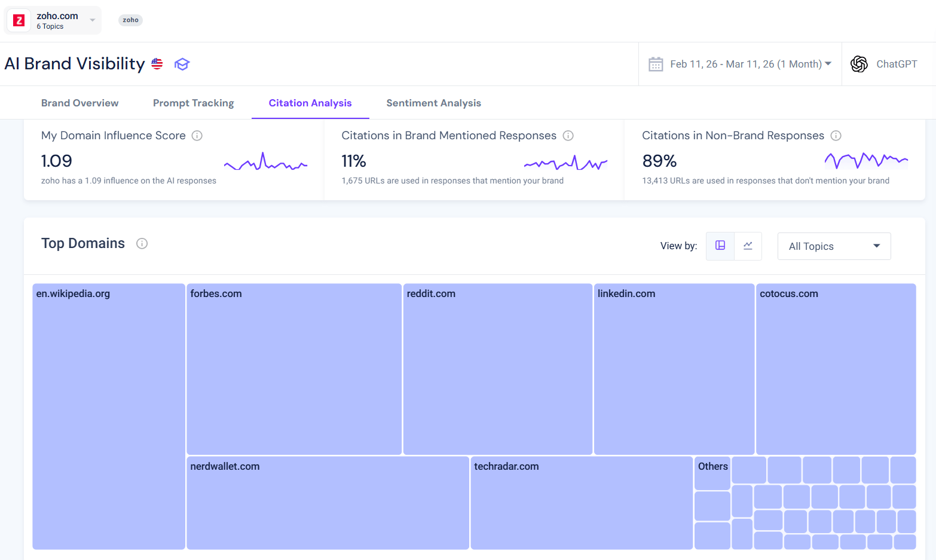936x560 pixels.
Task: Click the Top Domains section heading
Action: pos(83,243)
